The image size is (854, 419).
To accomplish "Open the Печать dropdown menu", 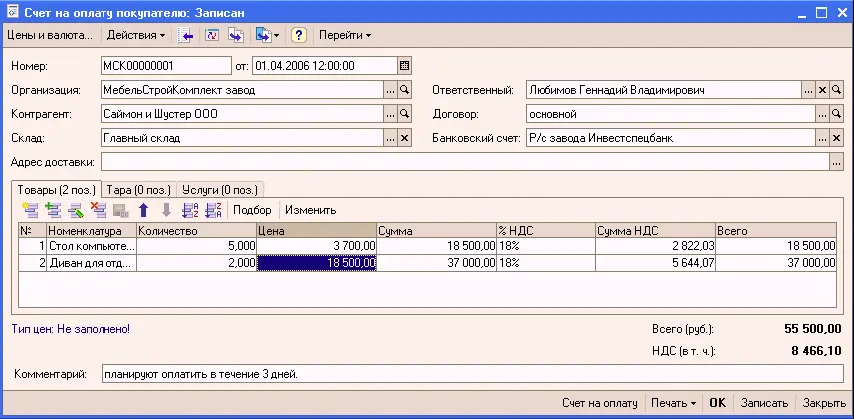I will 674,403.
